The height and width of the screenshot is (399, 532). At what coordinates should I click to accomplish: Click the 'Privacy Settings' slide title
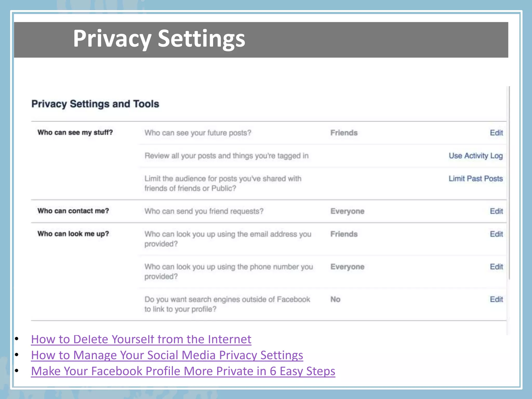pos(159,38)
